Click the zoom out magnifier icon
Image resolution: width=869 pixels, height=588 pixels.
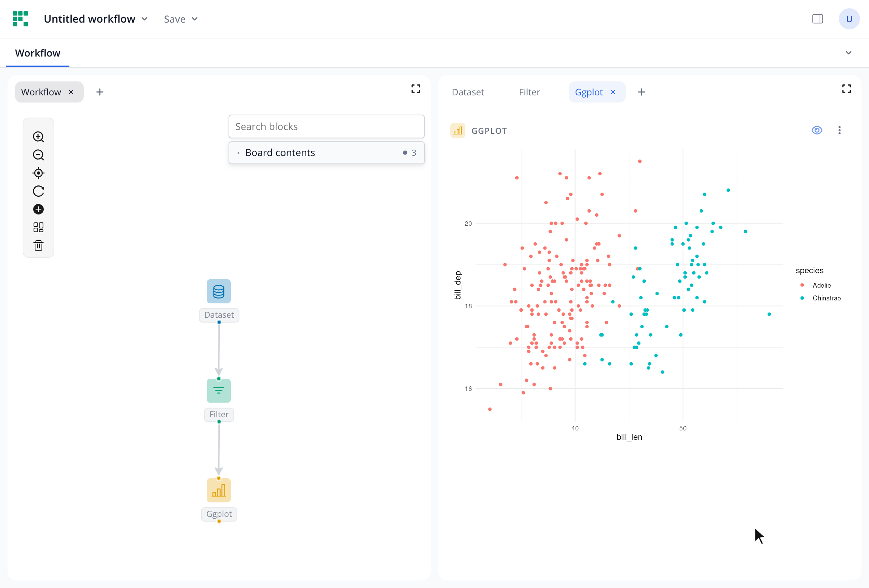pos(38,155)
